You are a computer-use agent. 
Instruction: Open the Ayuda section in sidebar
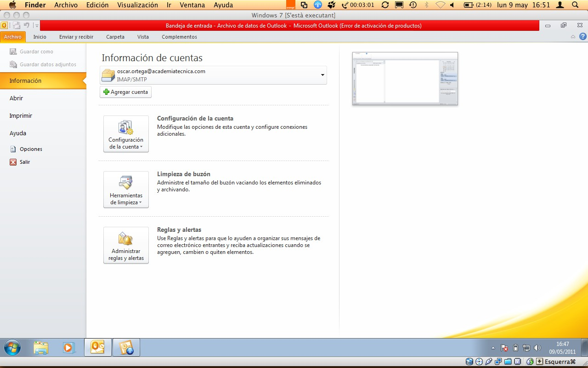[x=18, y=133]
